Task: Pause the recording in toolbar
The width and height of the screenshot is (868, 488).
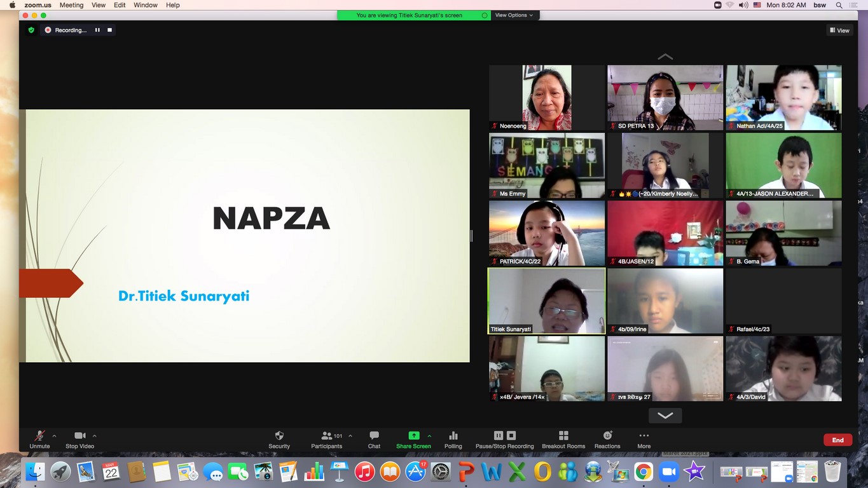Action: pos(499,436)
